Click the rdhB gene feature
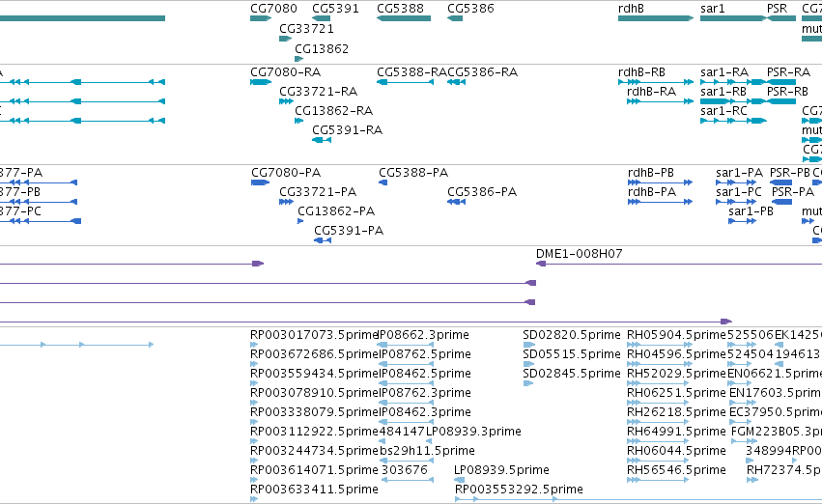 coord(656,18)
